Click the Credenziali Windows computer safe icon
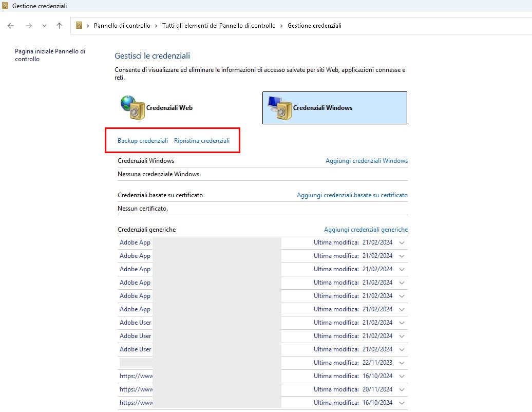The height and width of the screenshot is (412, 532). [x=279, y=107]
